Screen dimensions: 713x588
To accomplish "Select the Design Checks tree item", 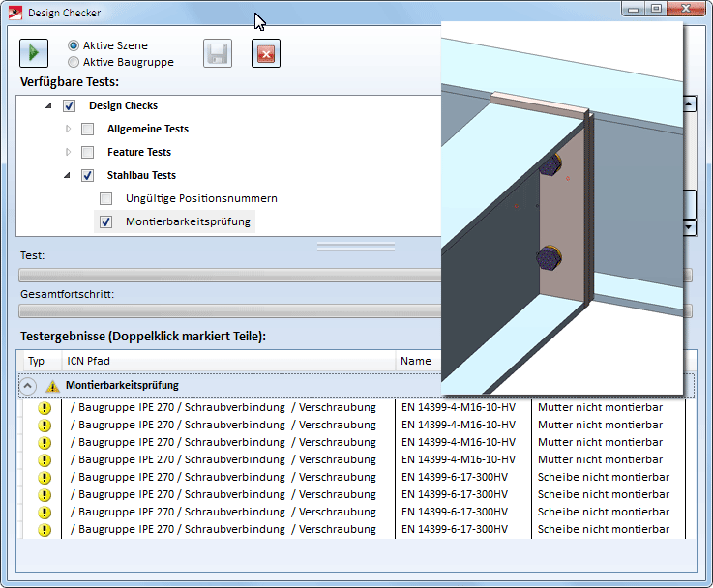I will [x=123, y=105].
